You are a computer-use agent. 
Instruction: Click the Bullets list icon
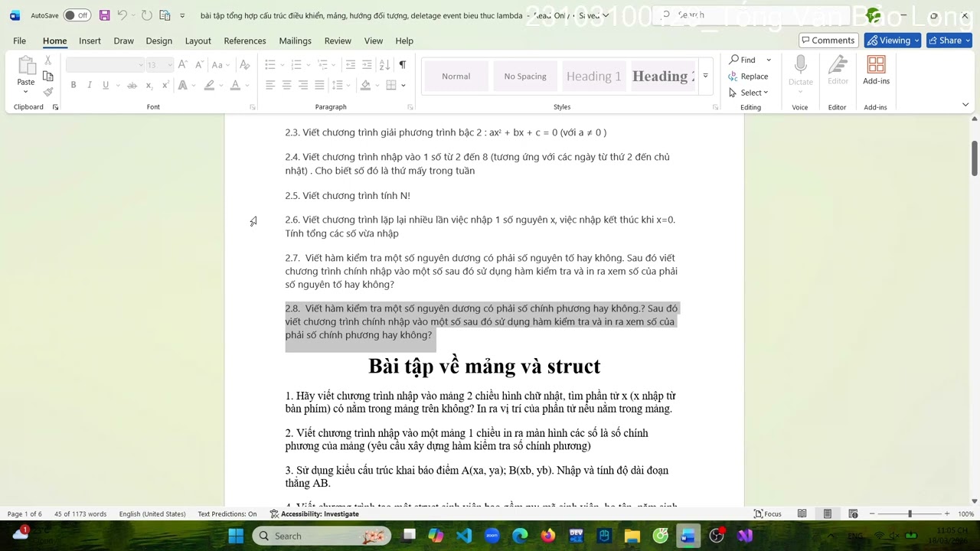tap(269, 65)
